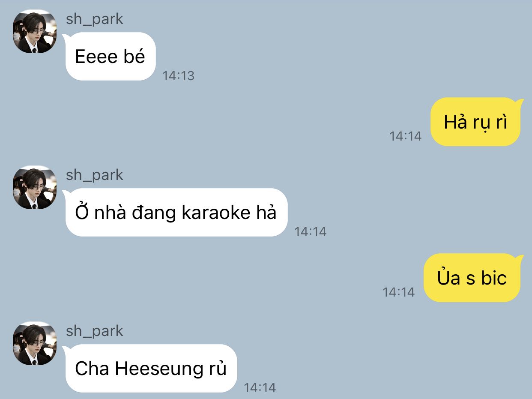
Task: Select the 'Cha Heeseung rủ' message bubble
Action: (151, 368)
